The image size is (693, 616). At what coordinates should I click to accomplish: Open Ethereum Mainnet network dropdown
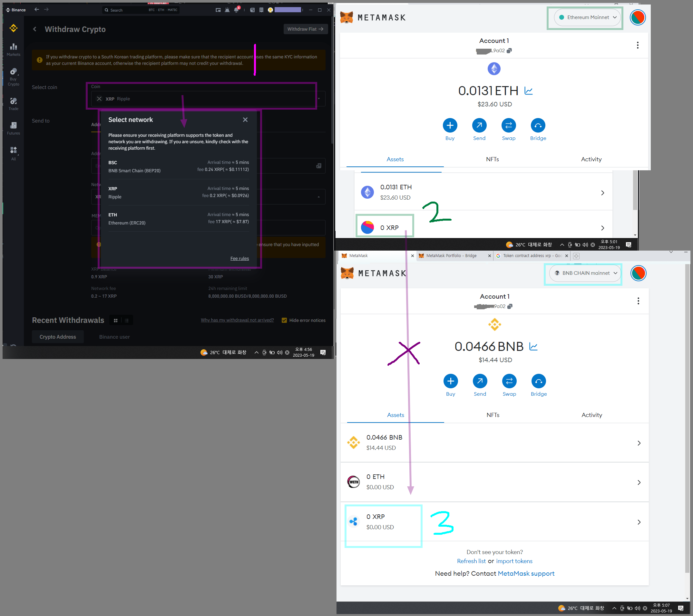pyautogui.click(x=588, y=17)
